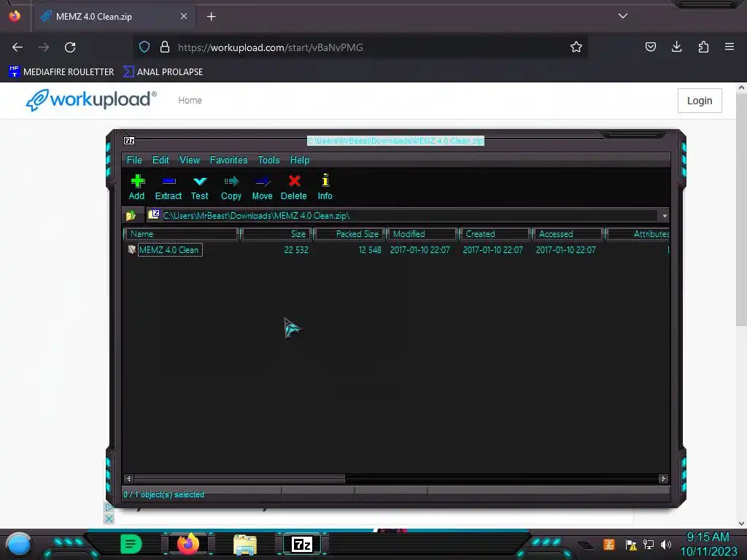
Task: Sort by Name column header
Action: tap(182, 234)
